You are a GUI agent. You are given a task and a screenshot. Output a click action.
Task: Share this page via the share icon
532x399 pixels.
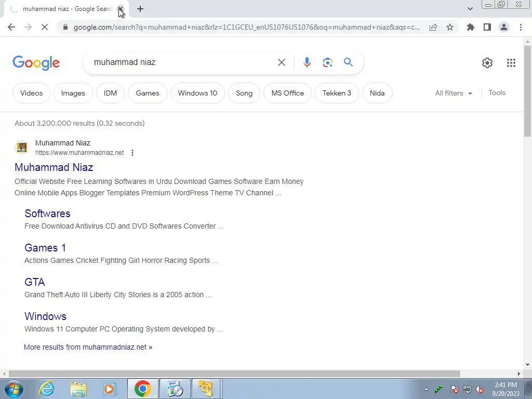433,27
